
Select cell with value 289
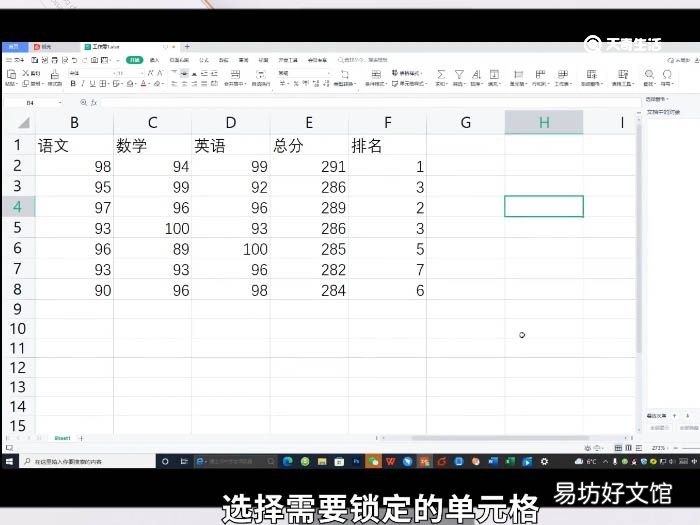(309, 207)
